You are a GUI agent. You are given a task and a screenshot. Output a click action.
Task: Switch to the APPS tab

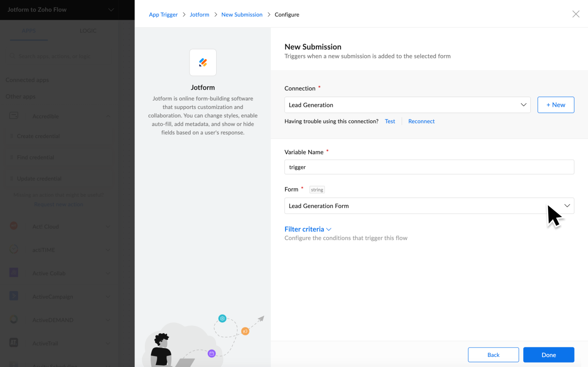click(29, 31)
